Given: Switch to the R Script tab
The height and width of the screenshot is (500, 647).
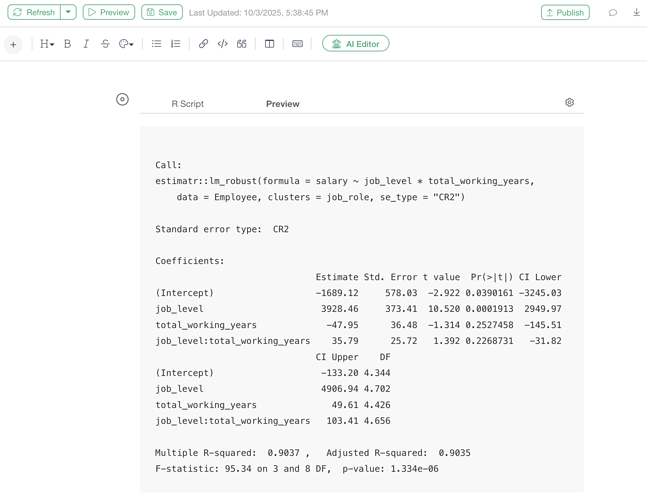Looking at the screenshot, I should [x=187, y=104].
